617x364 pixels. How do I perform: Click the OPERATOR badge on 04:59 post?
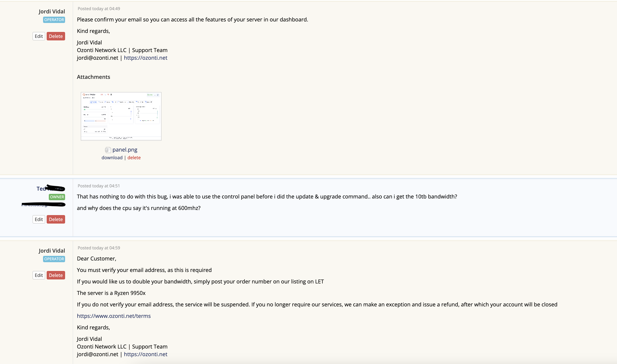tap(54, 259)
